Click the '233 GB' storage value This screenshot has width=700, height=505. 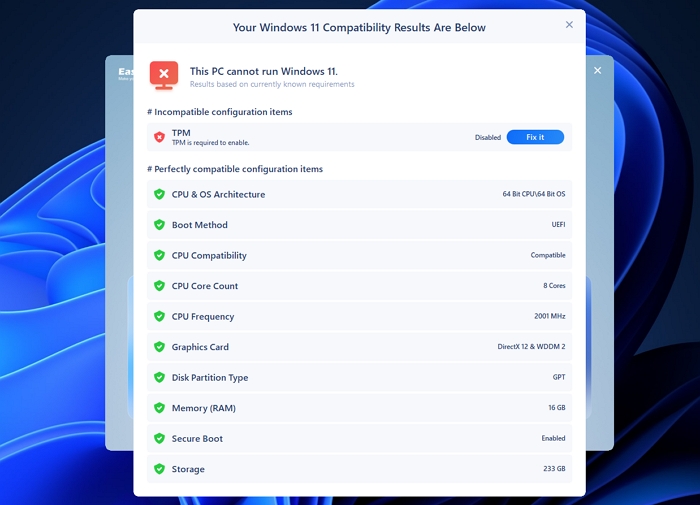tap(554, 468)
